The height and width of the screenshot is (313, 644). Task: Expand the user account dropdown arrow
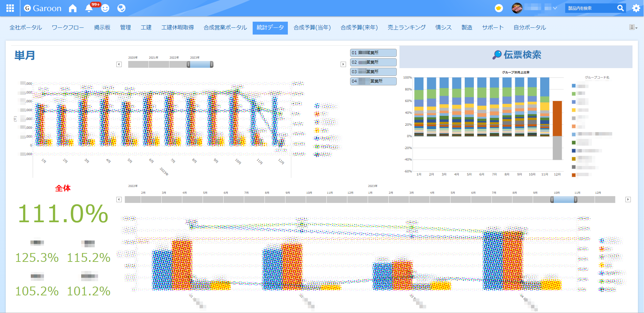(x=555, y=8)
